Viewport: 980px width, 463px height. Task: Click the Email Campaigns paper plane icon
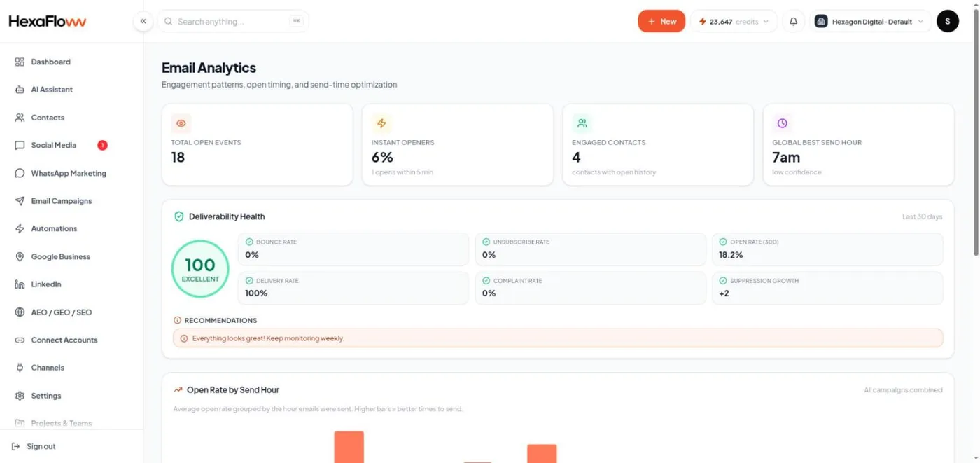coord(20,201)
